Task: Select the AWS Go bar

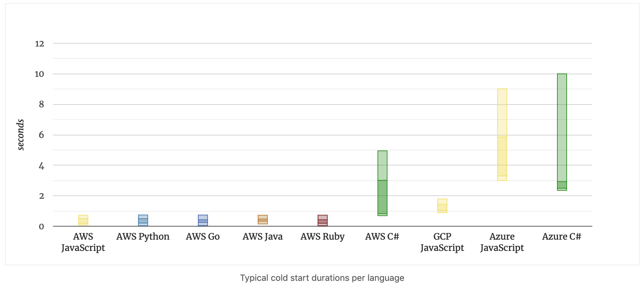Action: coord(203,220)
